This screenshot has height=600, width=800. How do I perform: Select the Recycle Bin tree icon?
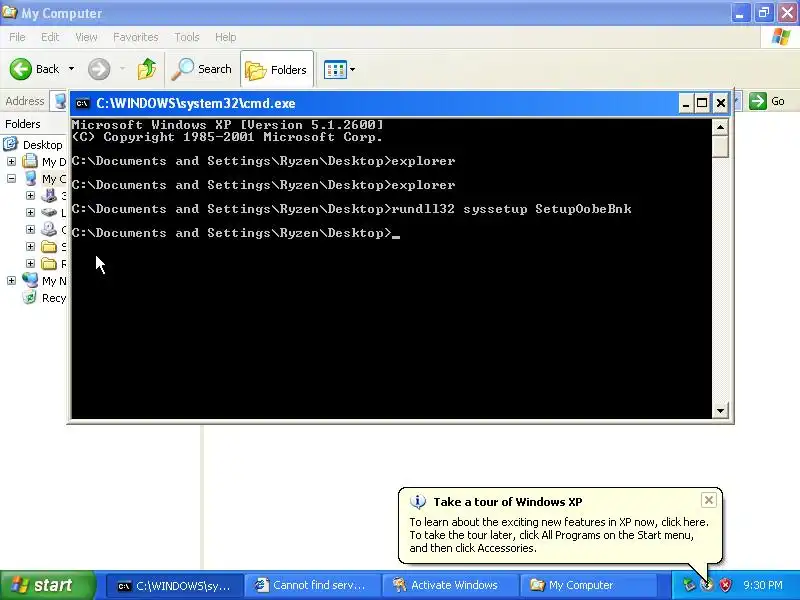pyautogui.click(x=30, y=297)
